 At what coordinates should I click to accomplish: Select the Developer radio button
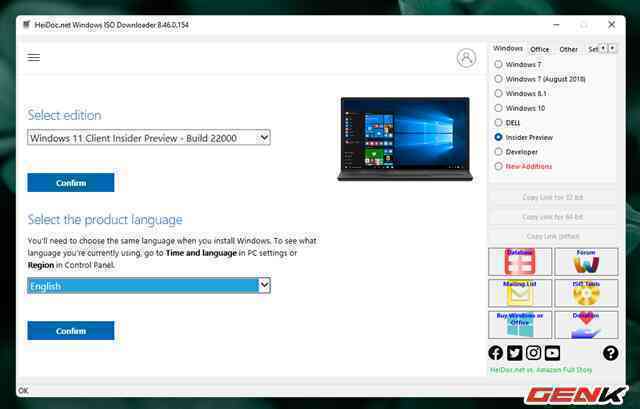[x=498, y=152]
